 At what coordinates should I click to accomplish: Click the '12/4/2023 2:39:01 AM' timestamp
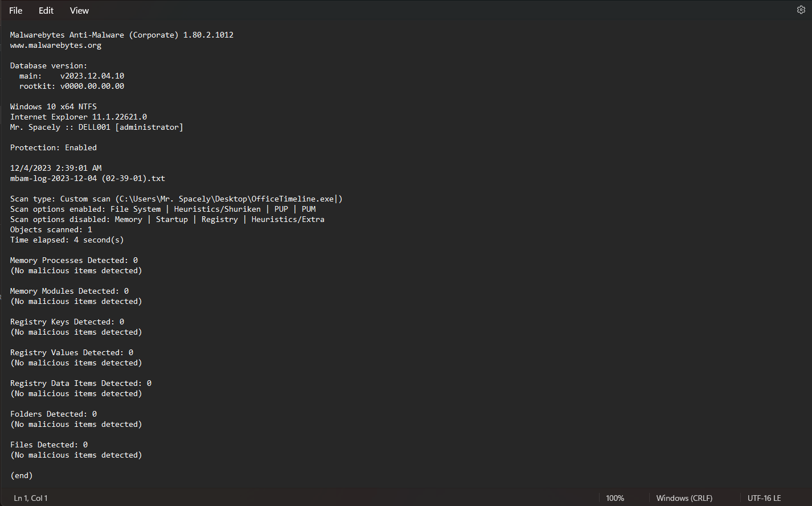point(56,168)
